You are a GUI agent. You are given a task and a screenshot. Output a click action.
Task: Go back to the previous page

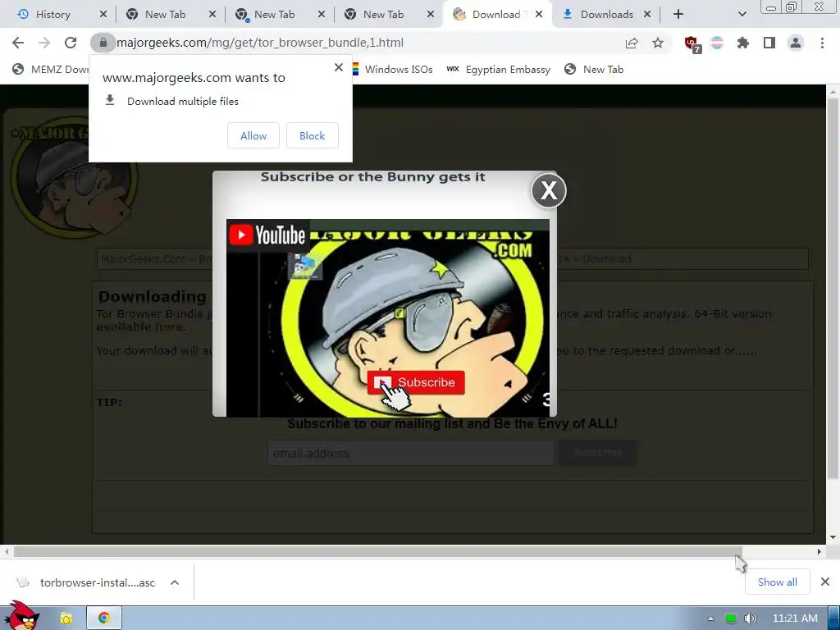(18, 43)
